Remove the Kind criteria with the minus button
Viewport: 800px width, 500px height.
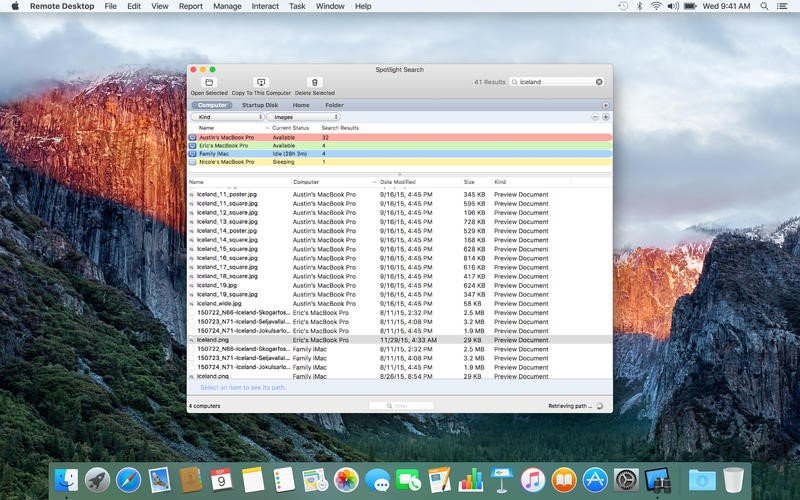(x=595, y=117)
